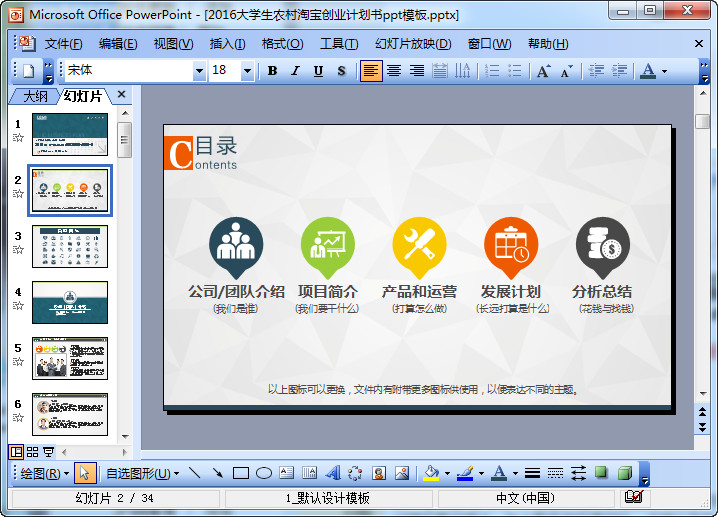The width and height of the screenshot is (718, 517).
Task: Select the Oval drawing tool
Action: pos(264,473)
